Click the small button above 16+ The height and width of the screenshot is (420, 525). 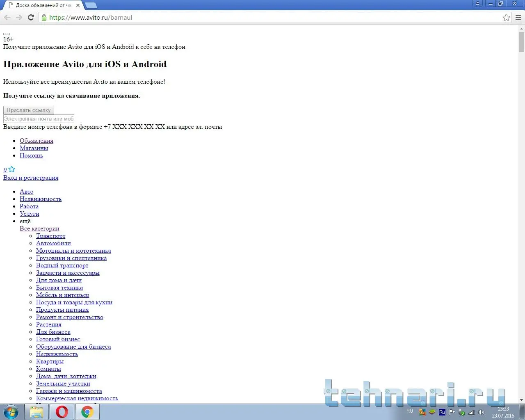tap(7, 34)
